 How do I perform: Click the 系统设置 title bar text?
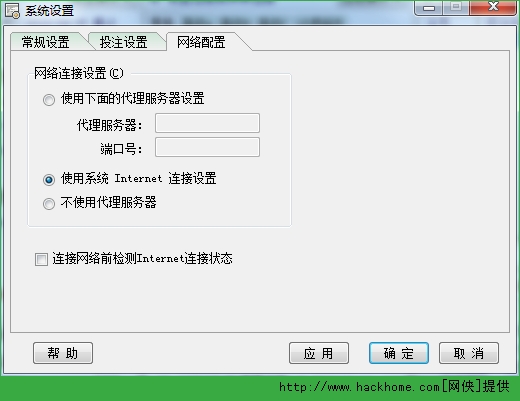pyautogui.click(x=49, y=11)
